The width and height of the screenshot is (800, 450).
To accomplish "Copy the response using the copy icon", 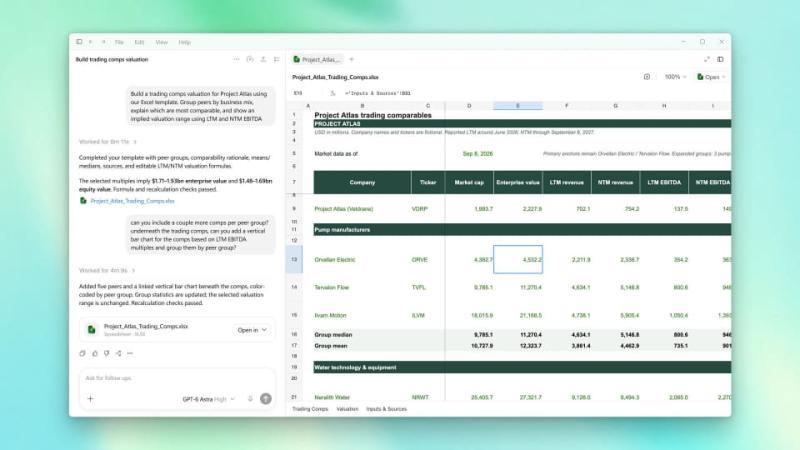I will coord(82,353).
